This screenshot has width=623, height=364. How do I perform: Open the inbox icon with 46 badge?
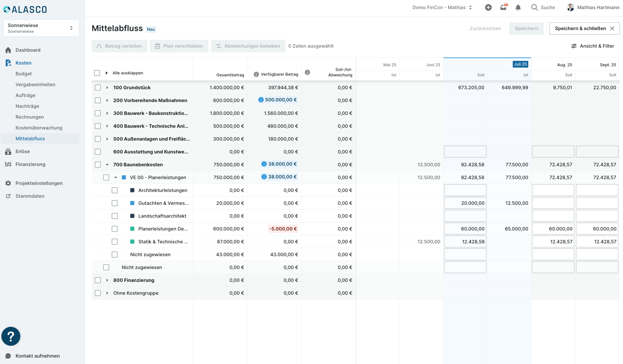click(503, 7)
